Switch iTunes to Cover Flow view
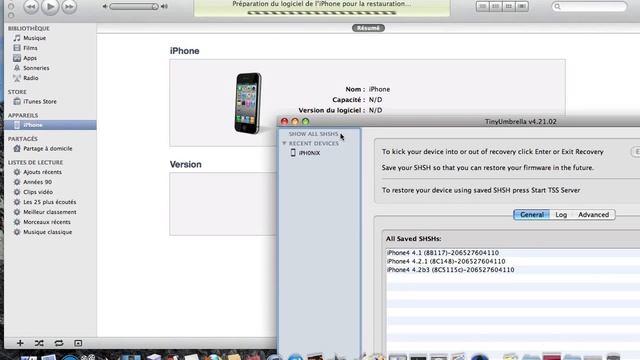 [x=522, y=7]
